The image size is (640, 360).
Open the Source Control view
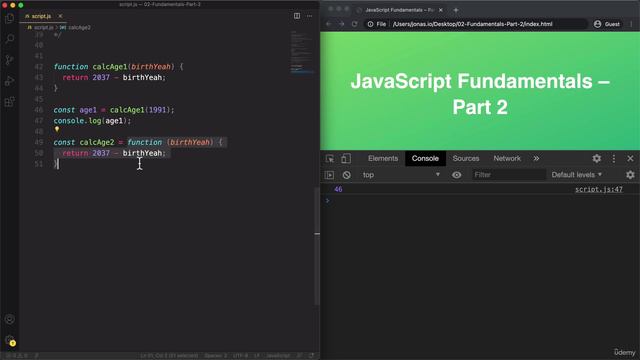coord(9,60)
